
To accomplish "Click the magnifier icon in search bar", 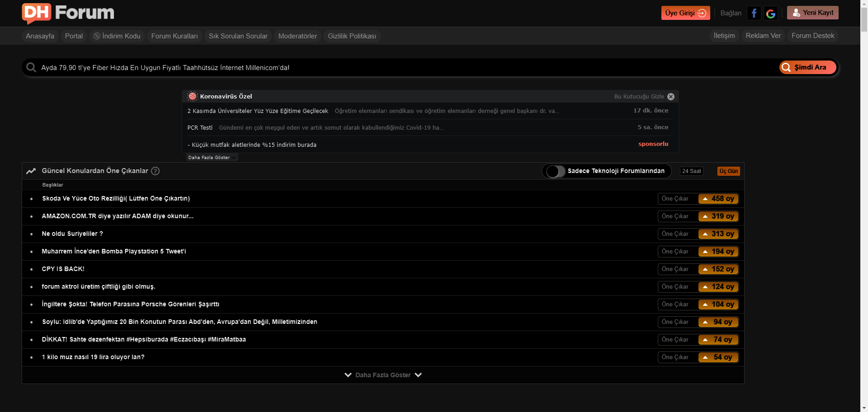I will pyautogui.click(x=31, y=67).
